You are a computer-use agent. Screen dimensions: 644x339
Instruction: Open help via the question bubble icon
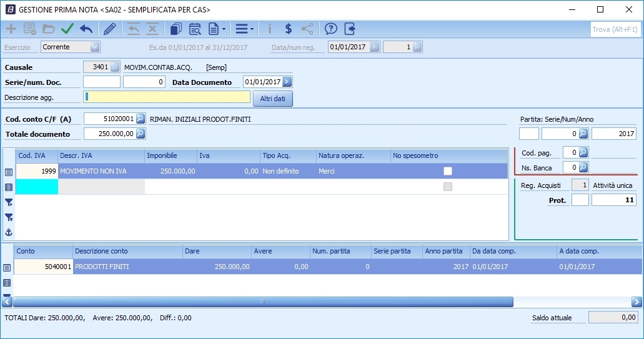pos(330,29)
